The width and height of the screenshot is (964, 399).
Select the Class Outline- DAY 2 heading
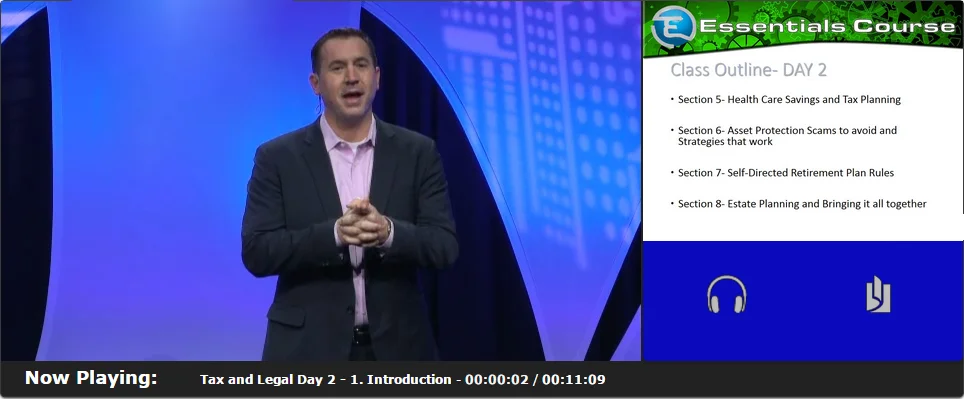tap(748, 70)
